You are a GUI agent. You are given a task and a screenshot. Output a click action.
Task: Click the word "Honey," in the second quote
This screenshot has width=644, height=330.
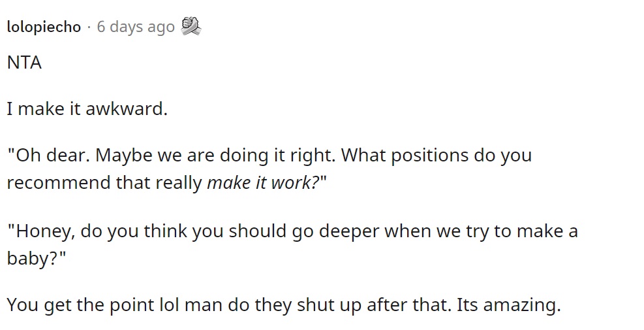coord(46,231)
